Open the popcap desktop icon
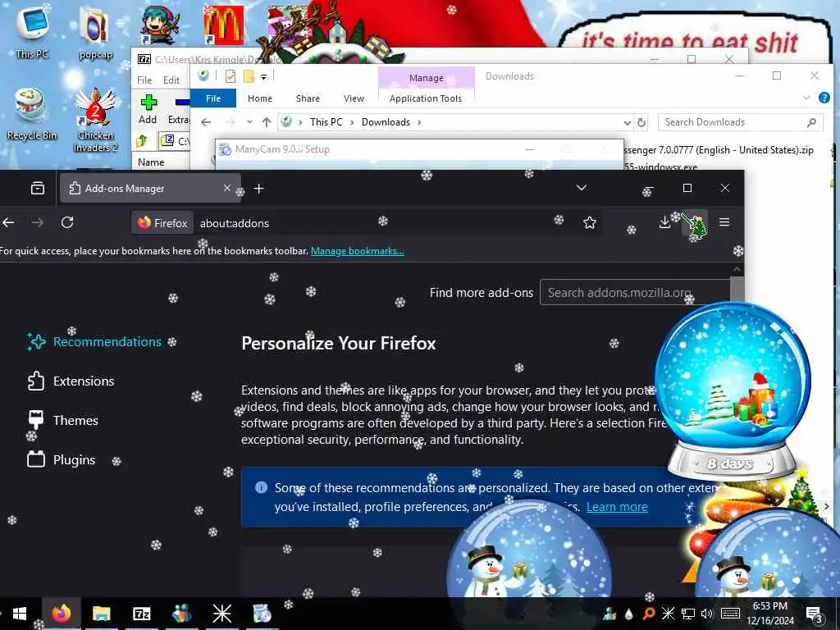 coord(95,33)
